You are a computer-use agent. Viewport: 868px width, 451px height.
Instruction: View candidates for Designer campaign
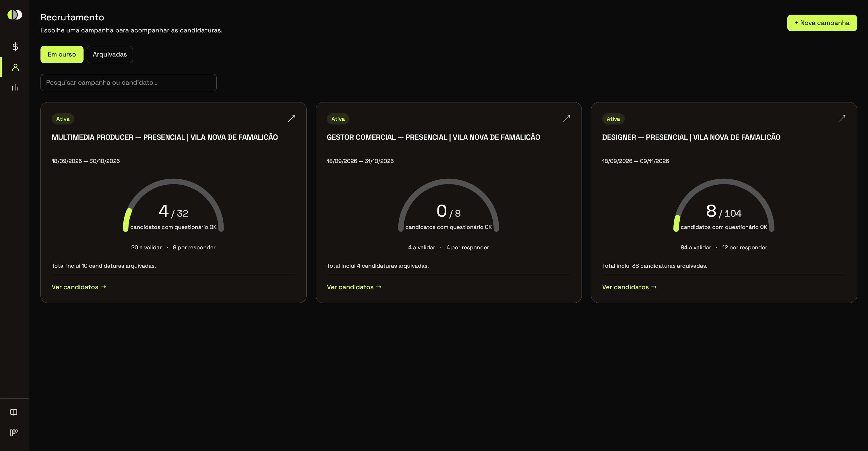[629, 287]
